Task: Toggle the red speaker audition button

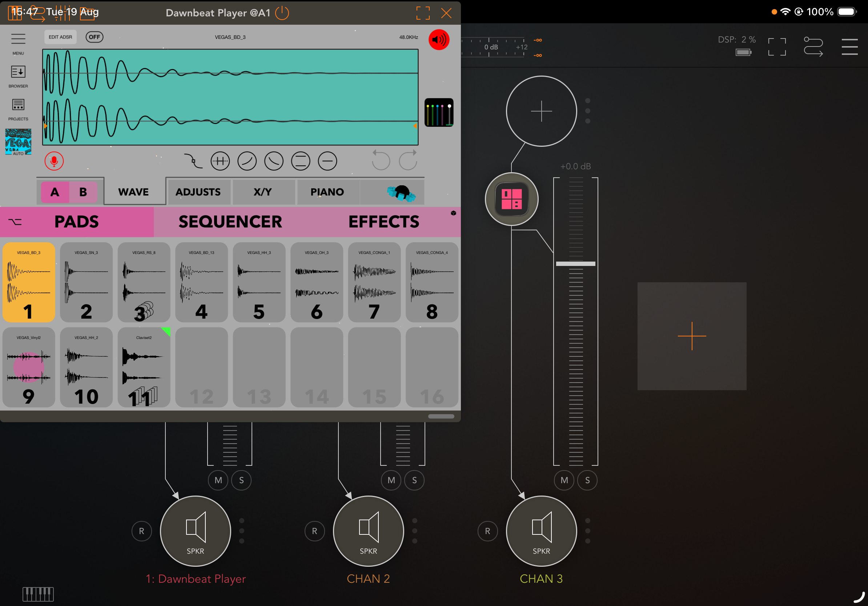Action: (438, 40)
